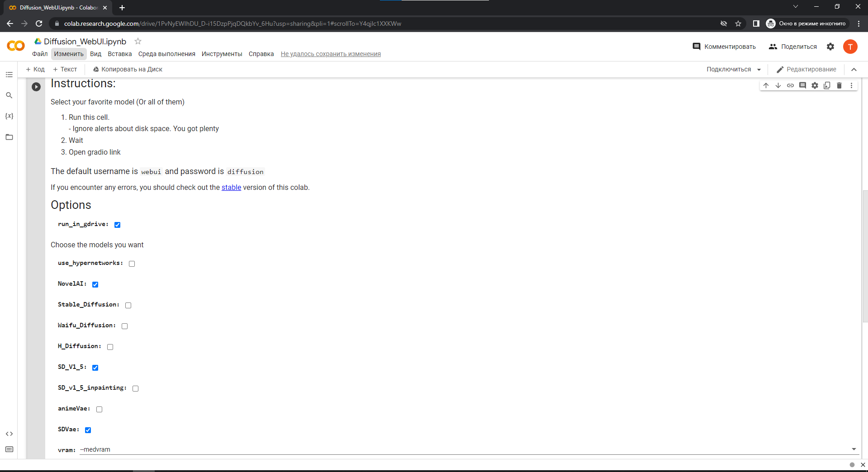This screenshot has width=868, height=472.
Task: Copy the link to this cell
Action: pyautogui.click(x=791, y=85)
